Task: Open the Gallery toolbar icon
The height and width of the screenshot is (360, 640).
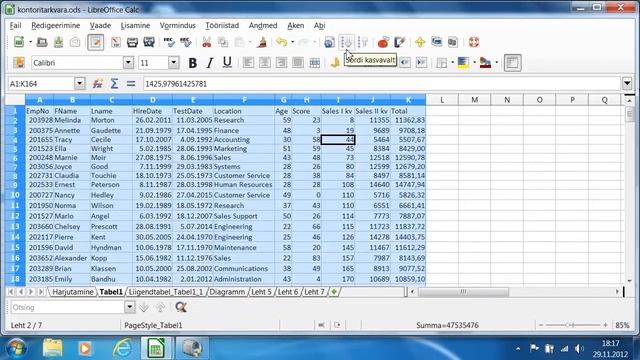Action: click(x=436, y=42)
